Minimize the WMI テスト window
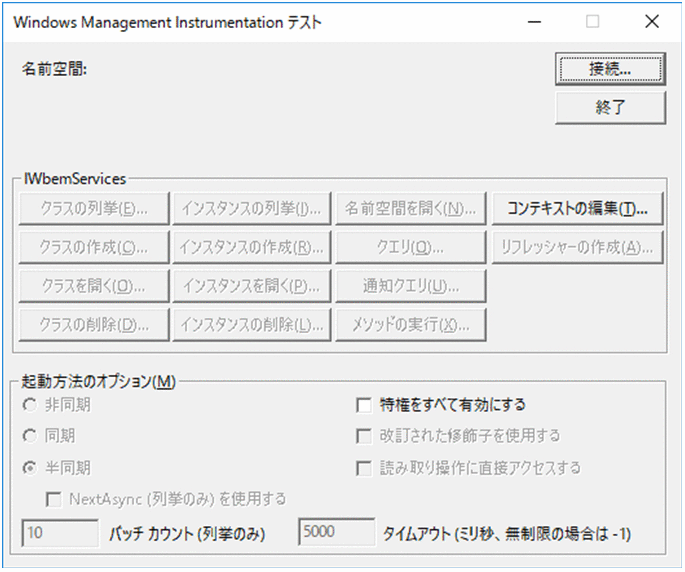 [x=534, y=21]
